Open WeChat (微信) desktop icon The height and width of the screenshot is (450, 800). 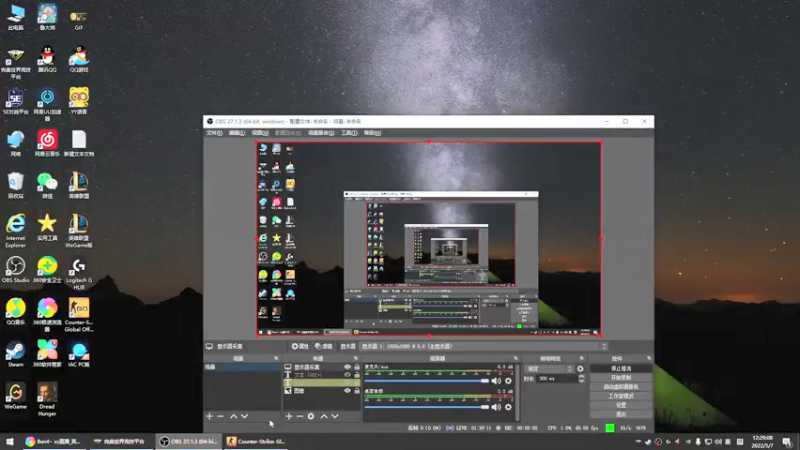tap(47, 186)
